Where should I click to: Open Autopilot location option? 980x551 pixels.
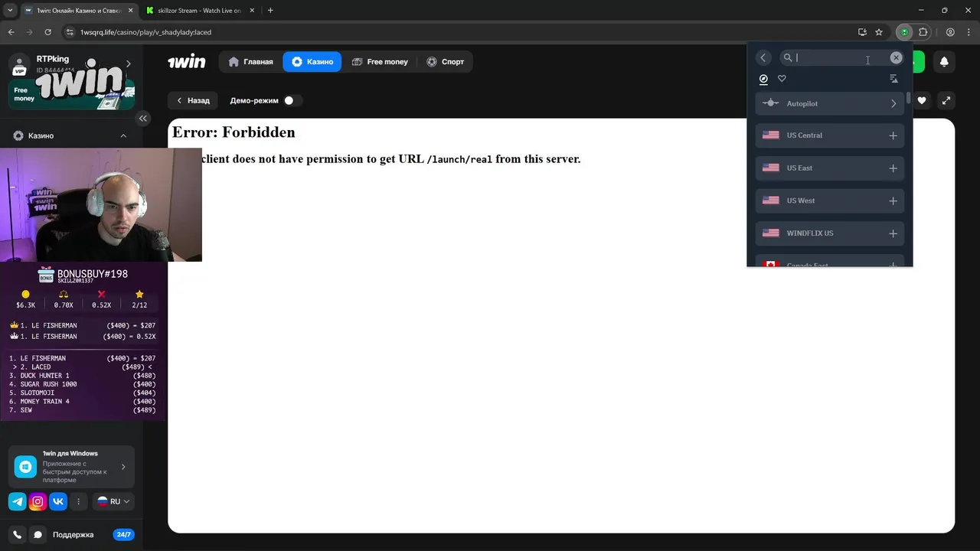(x=830, y=103)
